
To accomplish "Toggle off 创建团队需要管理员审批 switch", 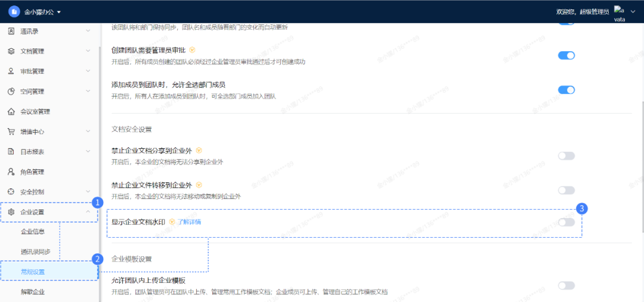I will pyautogui.click(x=566, y=55).
